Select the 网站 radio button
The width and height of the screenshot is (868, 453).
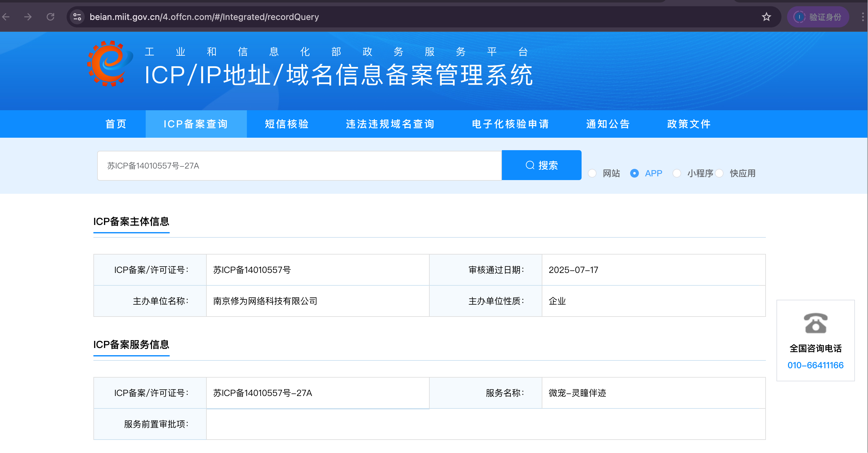pyautogui.click(x=592, y=173)
